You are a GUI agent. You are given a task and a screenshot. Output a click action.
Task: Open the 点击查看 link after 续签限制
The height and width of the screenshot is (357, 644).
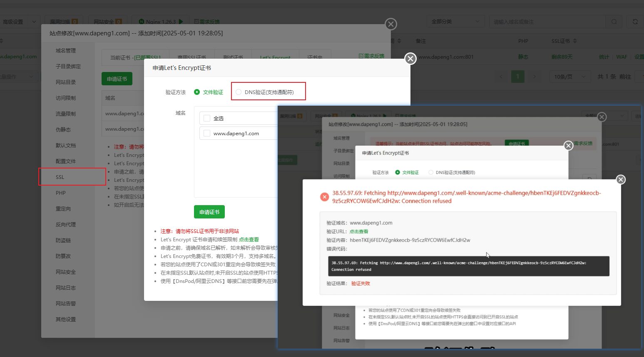click(x=249, y=240)
